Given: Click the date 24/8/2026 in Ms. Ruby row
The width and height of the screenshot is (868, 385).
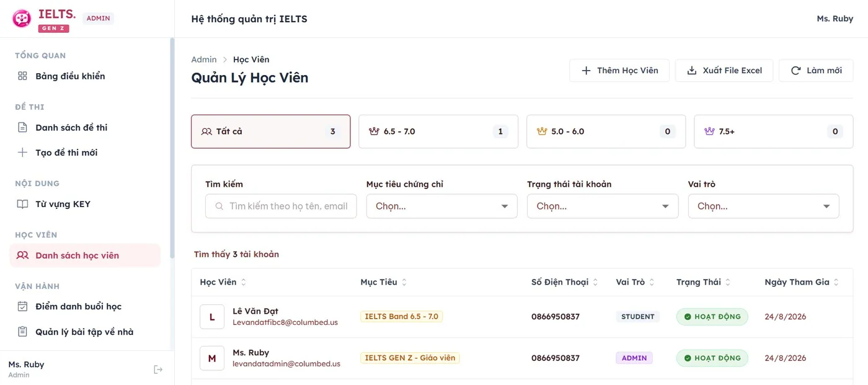Looking at the screenshot, I should pos(786,358).
